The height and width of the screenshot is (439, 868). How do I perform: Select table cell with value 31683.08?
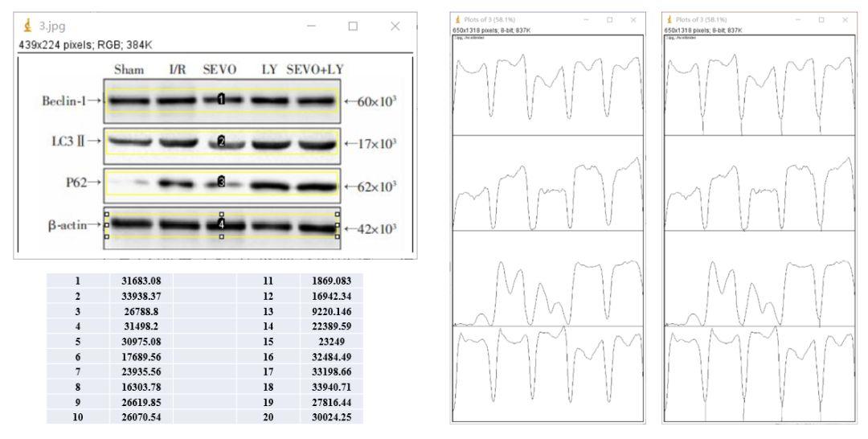point(141,281)
